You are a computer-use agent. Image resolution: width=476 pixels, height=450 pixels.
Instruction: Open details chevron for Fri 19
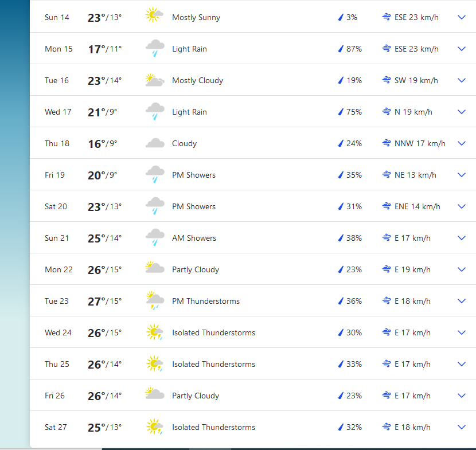(462, 175)
